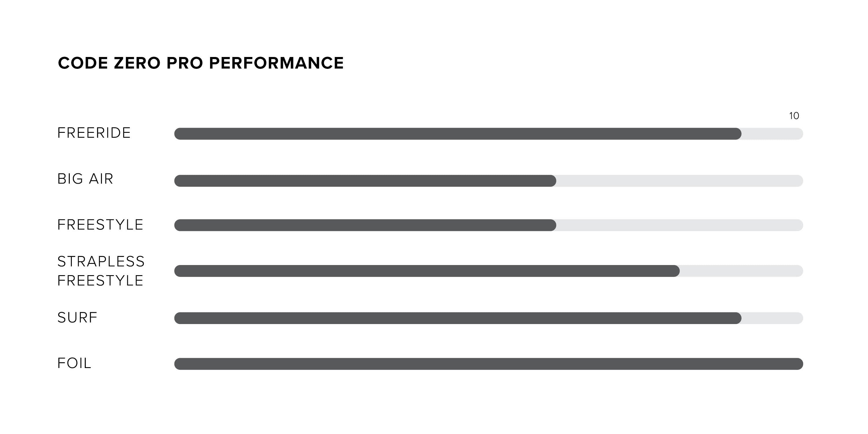Click light gray unfilled end of Surf bar
The height and width of the screenshot is (434, 868).
[772, 318]
